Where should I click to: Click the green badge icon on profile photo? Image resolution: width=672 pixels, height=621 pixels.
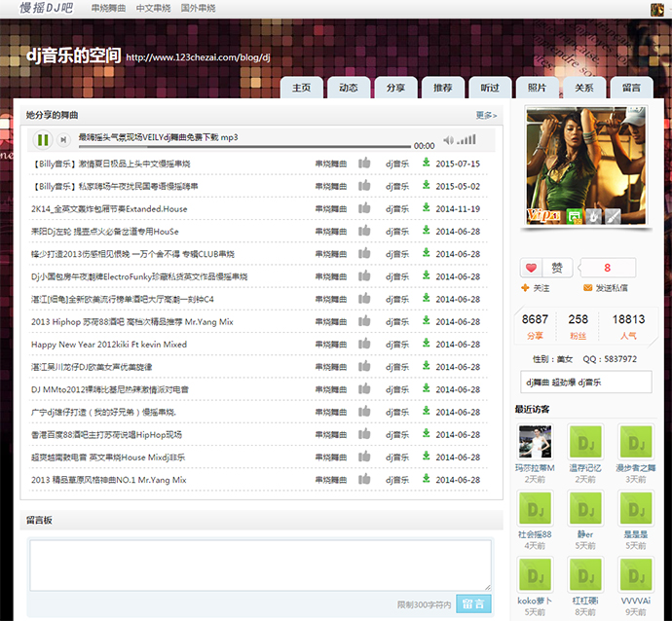pos(575,216)
